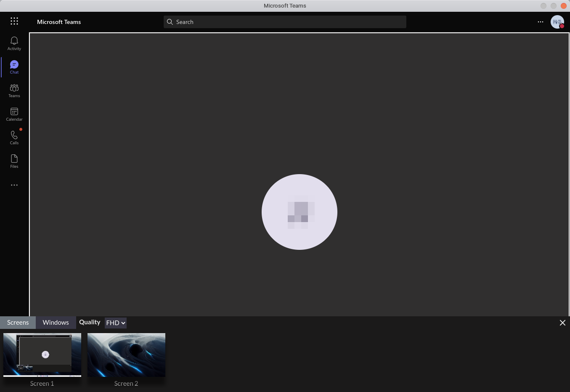Show more apps ellipsis in sidebar
570x392 pixels.
click(14, 185)
